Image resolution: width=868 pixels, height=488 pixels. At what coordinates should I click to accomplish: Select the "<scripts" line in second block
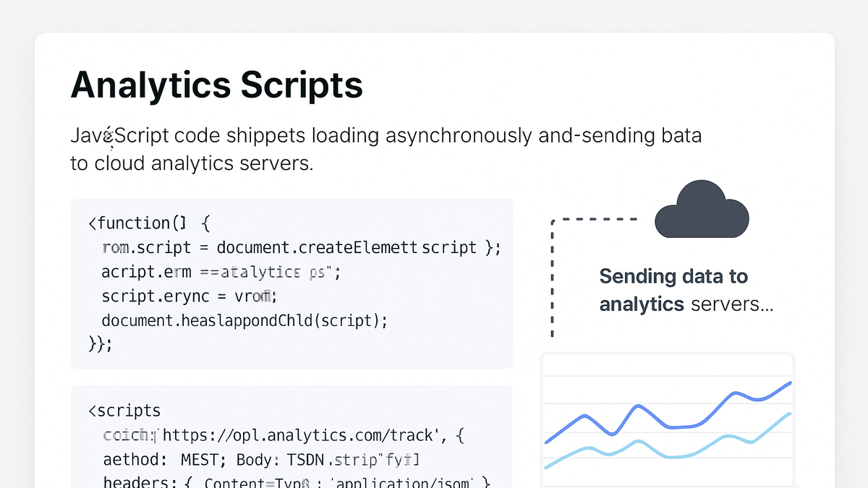124,411
